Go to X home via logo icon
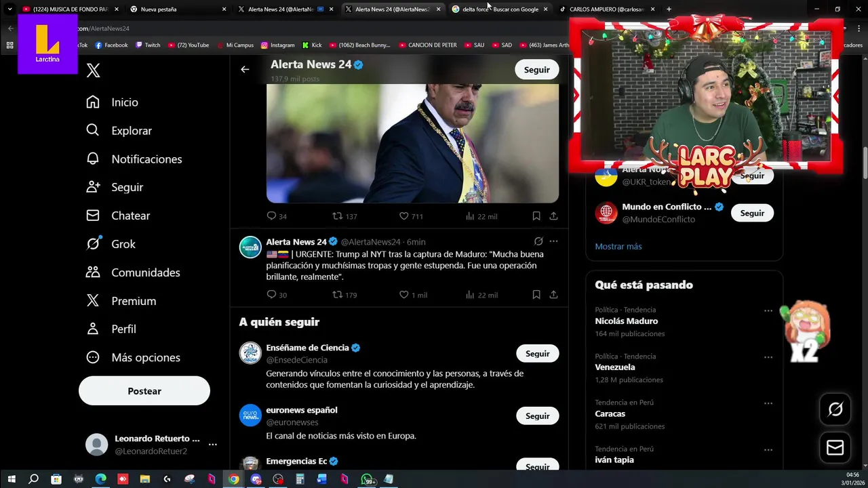This screenshot has height=488, width=868. [94, 70]
